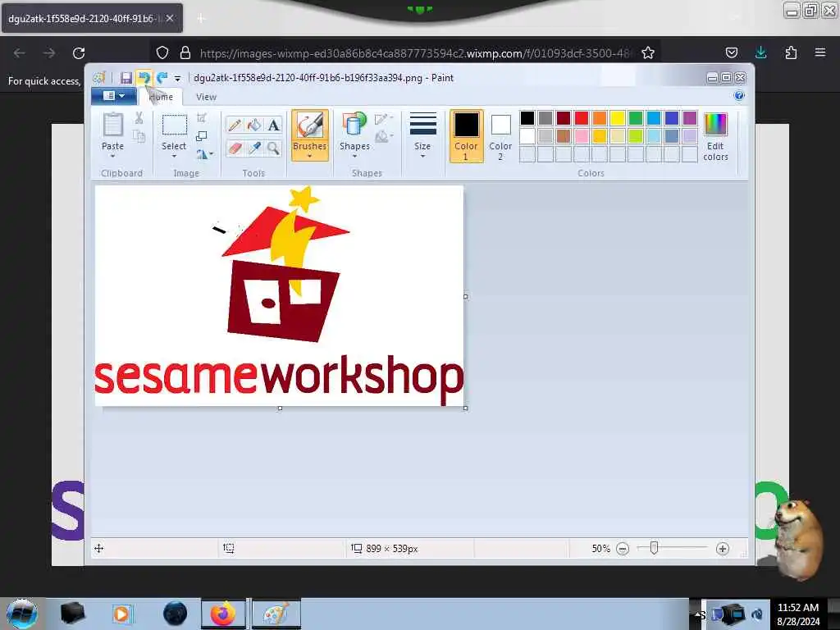Select the Magnifier tool
The image size is (840, 630).
coord(274,148)
